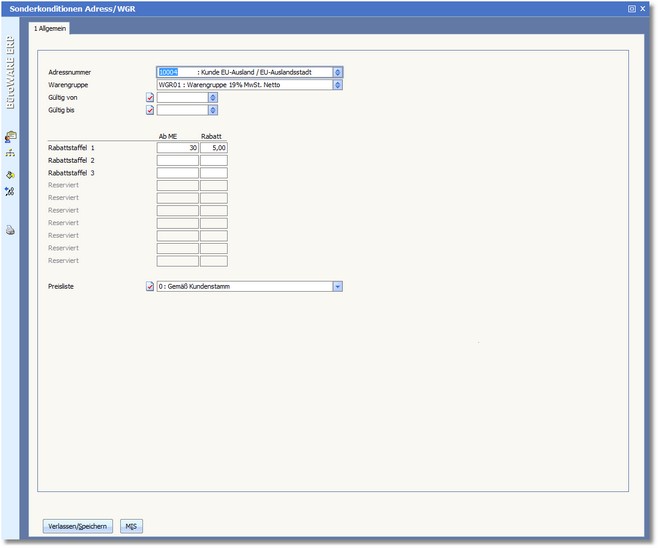Click the printer icon in sidebar

(10, 230)
